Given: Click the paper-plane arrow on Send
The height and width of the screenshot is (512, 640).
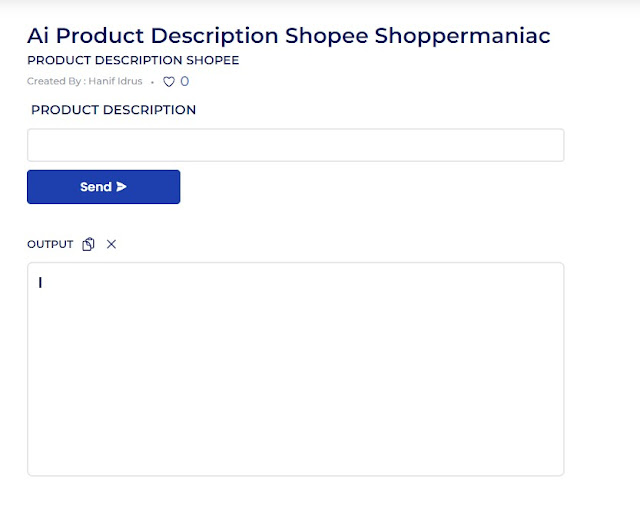Looking at the screenshot, I should coord(121,187).
